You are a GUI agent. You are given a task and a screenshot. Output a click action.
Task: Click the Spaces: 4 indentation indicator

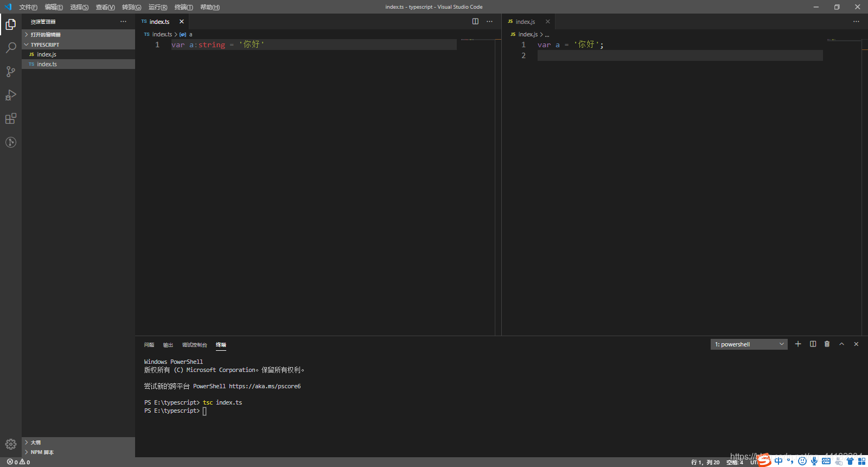click(x=735, y=463)
